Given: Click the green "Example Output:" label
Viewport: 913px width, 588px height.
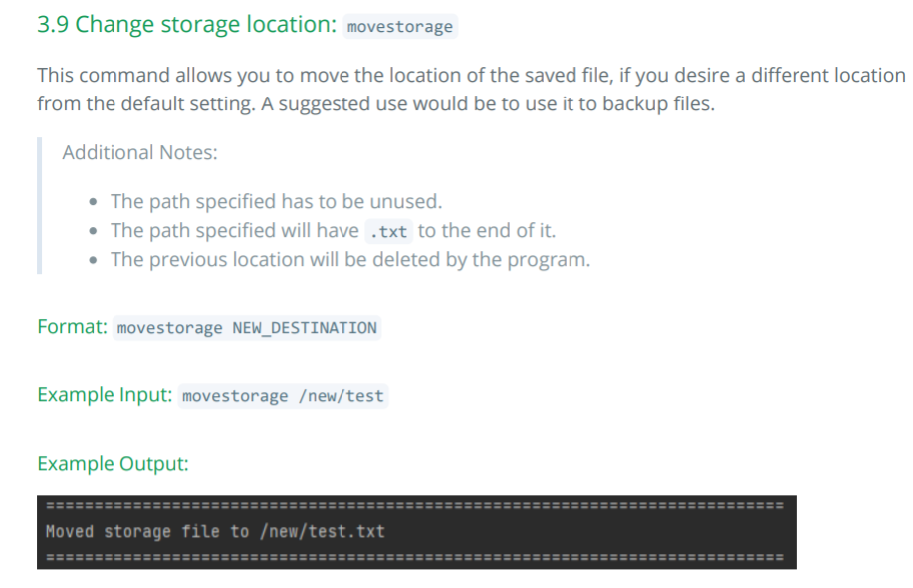Looking at the screenshot, I should pyautogui.click(x=113, y=464).
